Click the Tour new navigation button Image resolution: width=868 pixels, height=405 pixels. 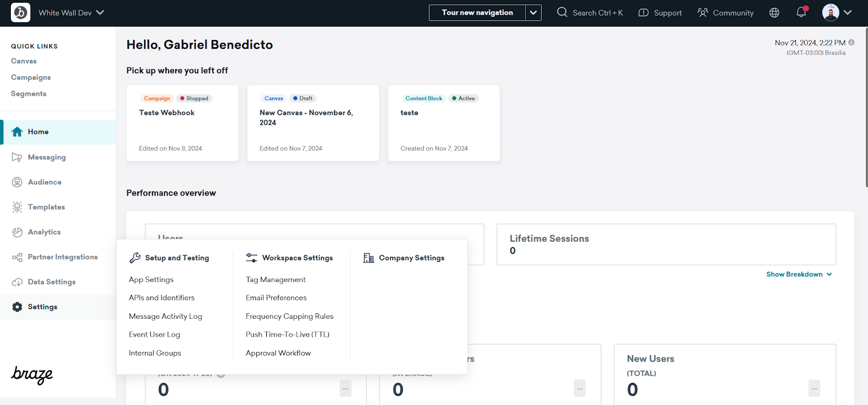coord(477,12)
